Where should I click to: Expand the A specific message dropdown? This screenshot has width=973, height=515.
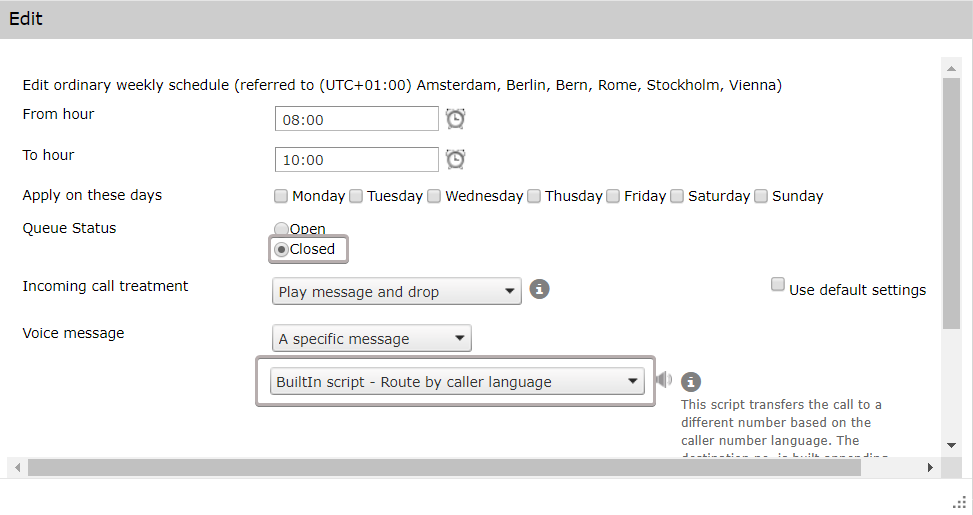tap(372, 339)
